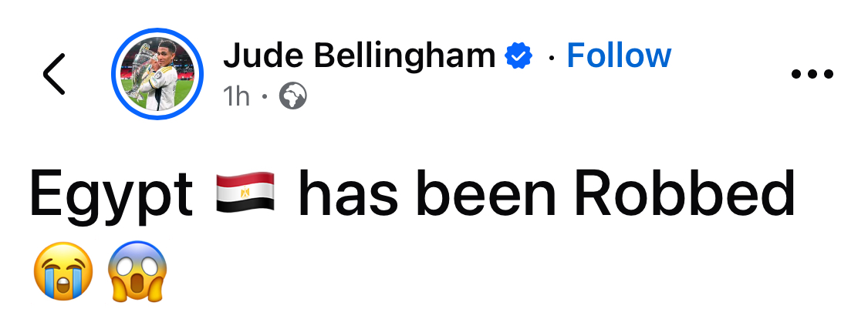Viewport: 868px width, 319px height.
Task: View story via blue profile ring
Action: pos(157,73)
